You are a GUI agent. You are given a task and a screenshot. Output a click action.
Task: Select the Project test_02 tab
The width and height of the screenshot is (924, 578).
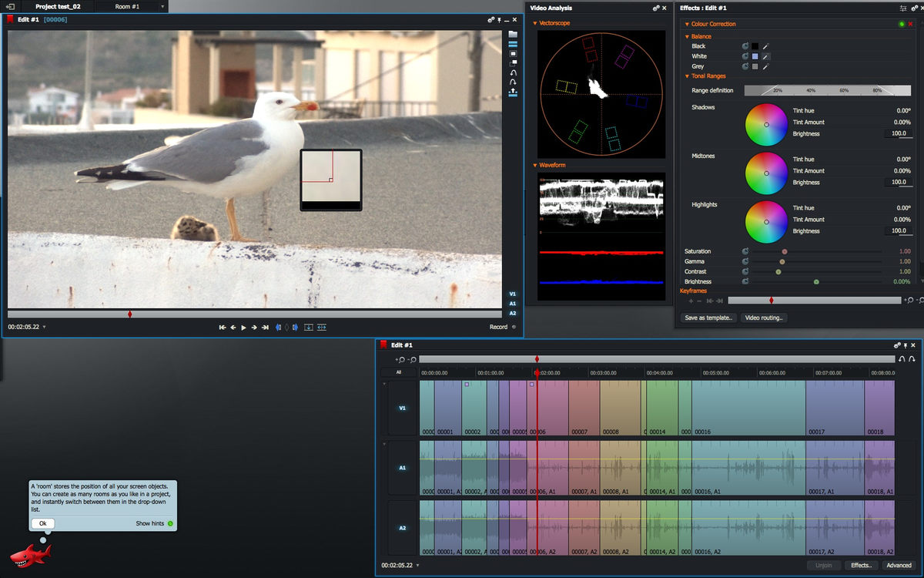pos(58,6)
